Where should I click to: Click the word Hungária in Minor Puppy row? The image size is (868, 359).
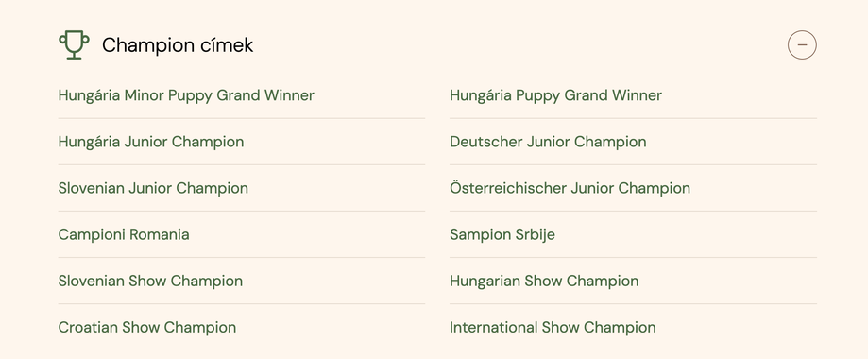pyautogui.click(x=89, y=95)
